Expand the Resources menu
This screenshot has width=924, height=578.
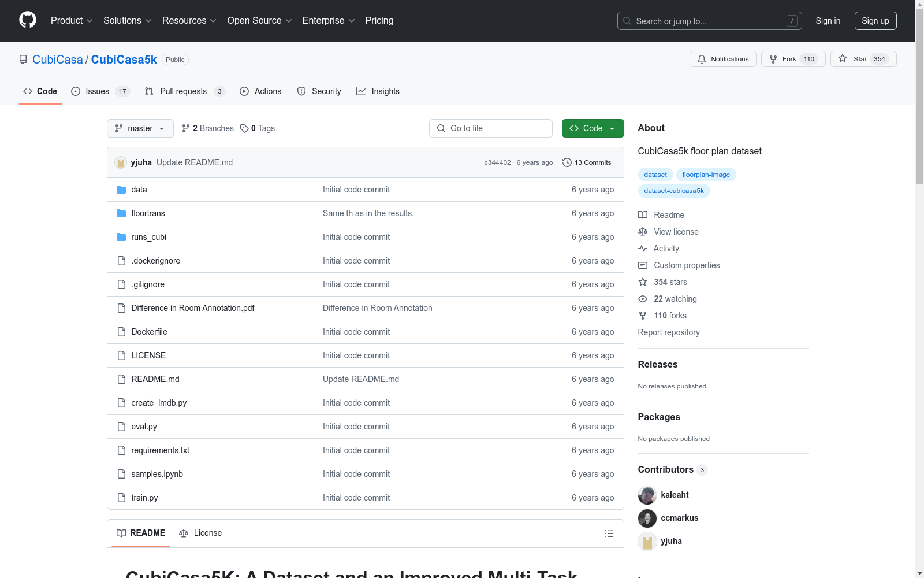tap(189, 20)
